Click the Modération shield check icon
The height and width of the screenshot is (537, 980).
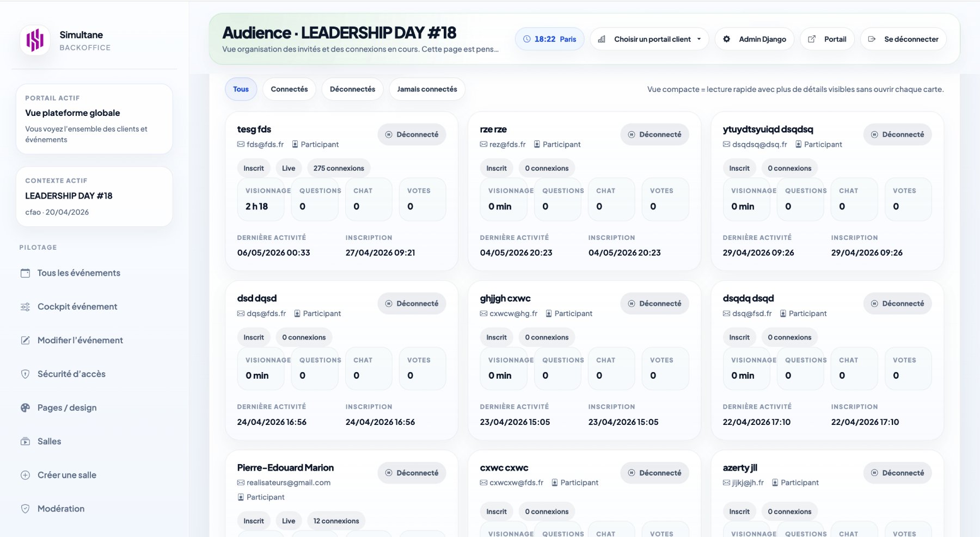pos(25,509)
